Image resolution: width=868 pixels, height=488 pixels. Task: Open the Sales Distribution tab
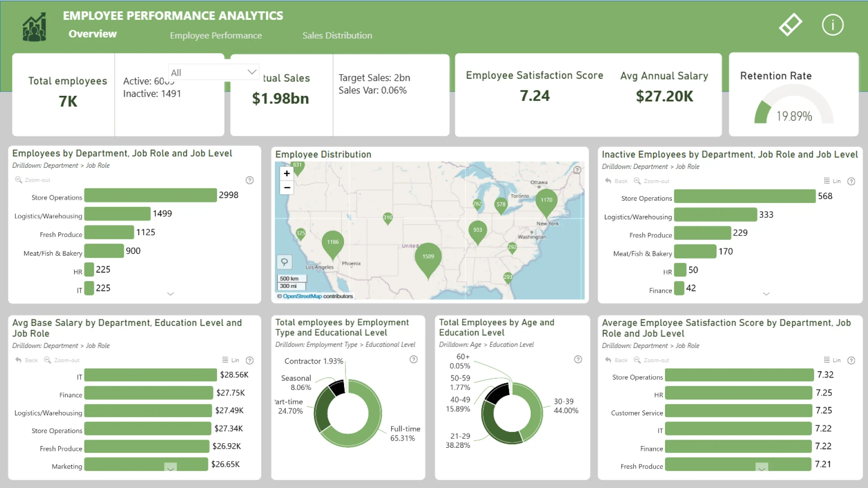pos(337,36)
